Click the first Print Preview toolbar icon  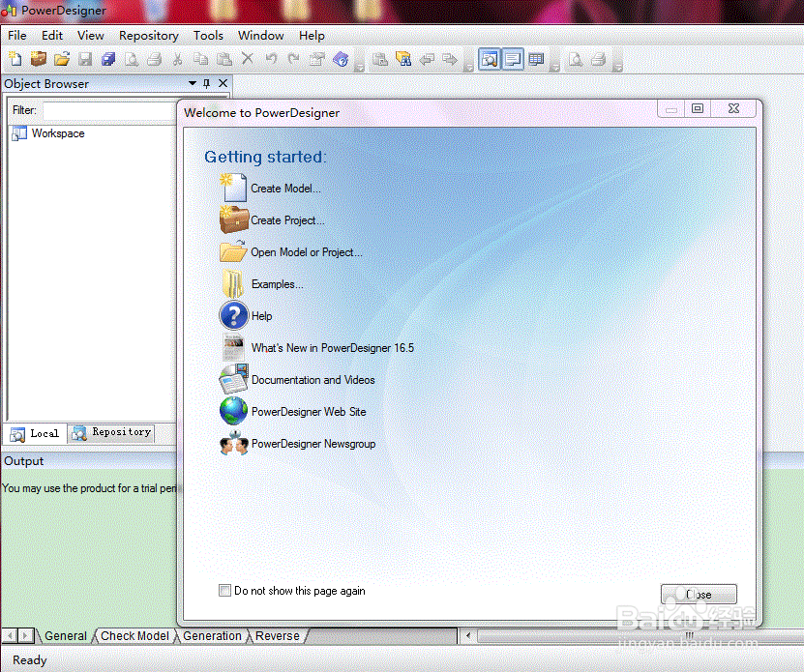(132, 59)
